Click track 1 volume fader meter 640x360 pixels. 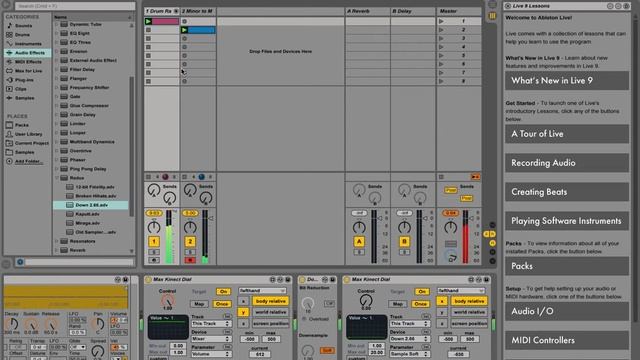(x=169, y=237)
